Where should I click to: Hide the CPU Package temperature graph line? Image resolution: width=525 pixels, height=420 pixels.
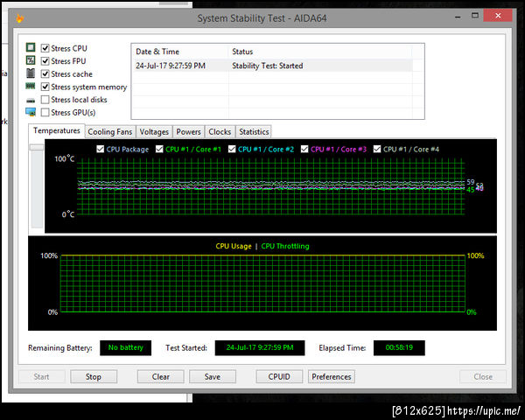point(100,149)
